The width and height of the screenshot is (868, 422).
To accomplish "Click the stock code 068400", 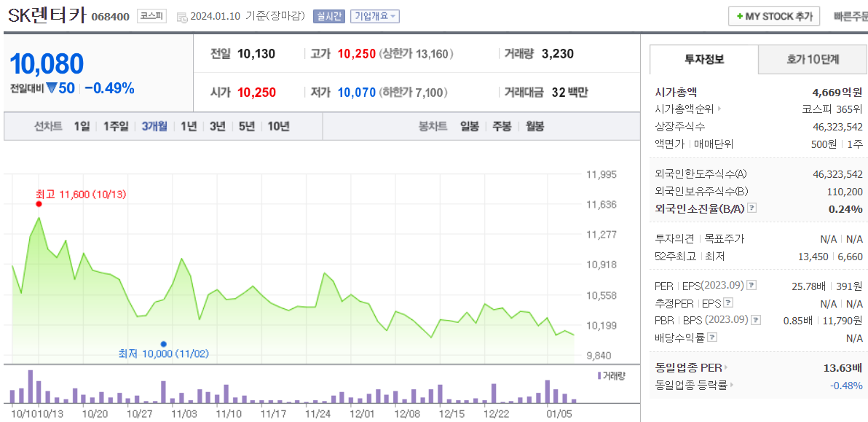I will click(x=110, y=17).
